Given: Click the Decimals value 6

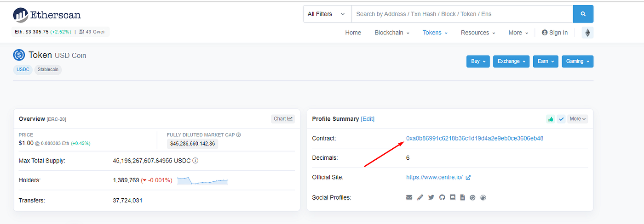Looking at the screenshot, I should tap(408, 158).
